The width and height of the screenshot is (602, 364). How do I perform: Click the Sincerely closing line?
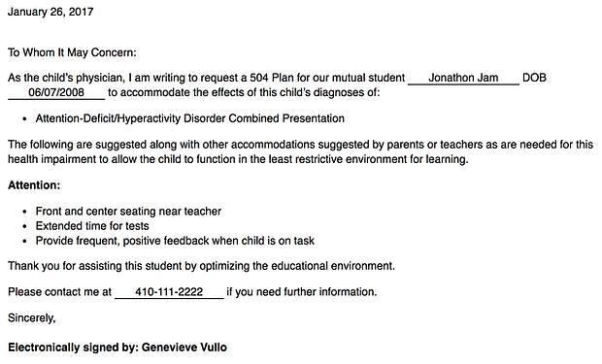click(x=32, y=318)
